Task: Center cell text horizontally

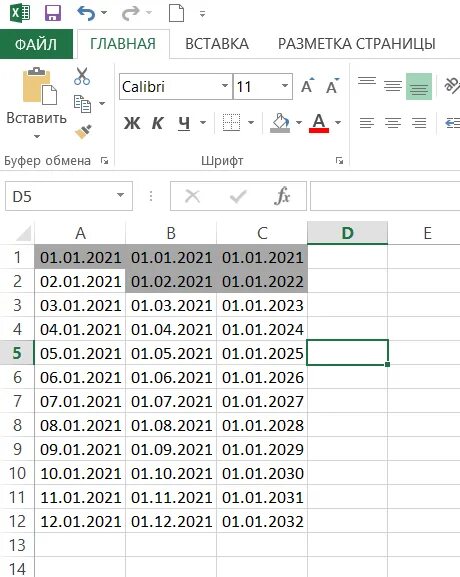Action: pyautogui.click(x=393, y=123)
